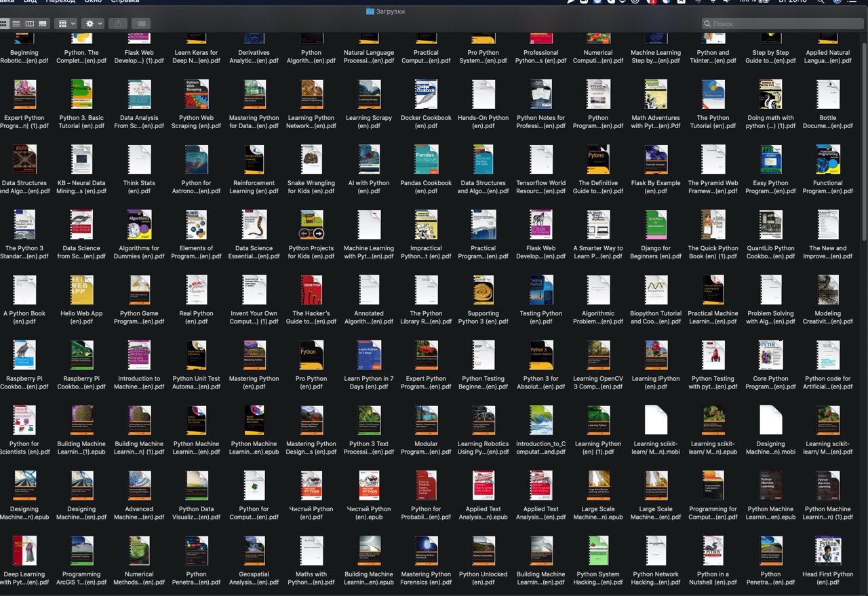Select the Modeling Creativity file thumbnail
The image size is (868, 596).
tap(828, 290)
